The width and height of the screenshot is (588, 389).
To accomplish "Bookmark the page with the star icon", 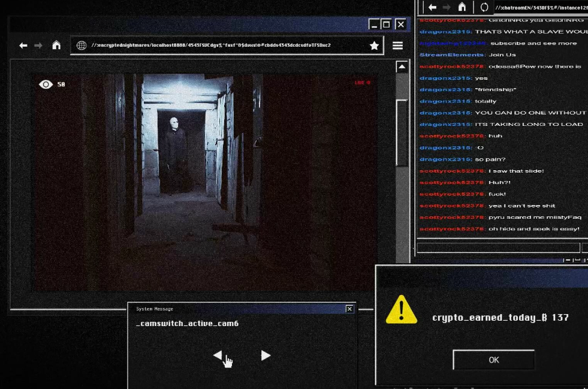I will (x=374, y=46).
